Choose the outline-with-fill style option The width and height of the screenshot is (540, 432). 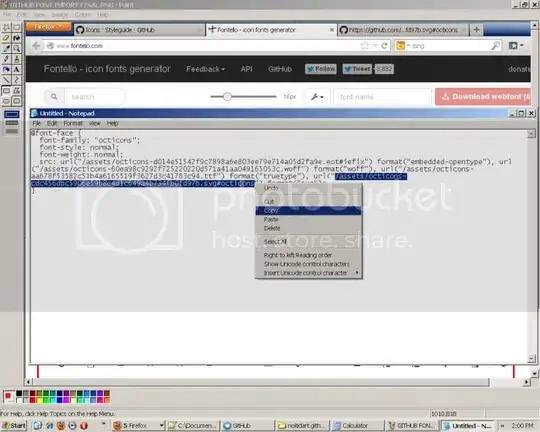click(x=12, y=123)
